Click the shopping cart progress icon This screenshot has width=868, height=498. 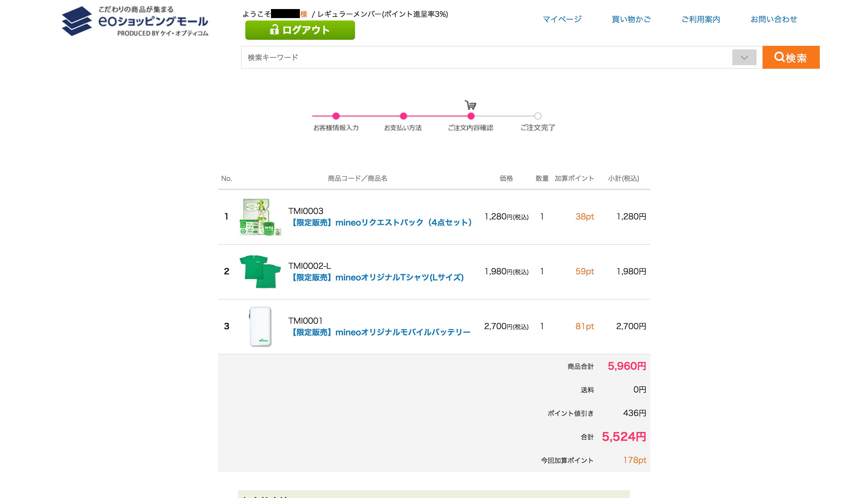(470, 105)
